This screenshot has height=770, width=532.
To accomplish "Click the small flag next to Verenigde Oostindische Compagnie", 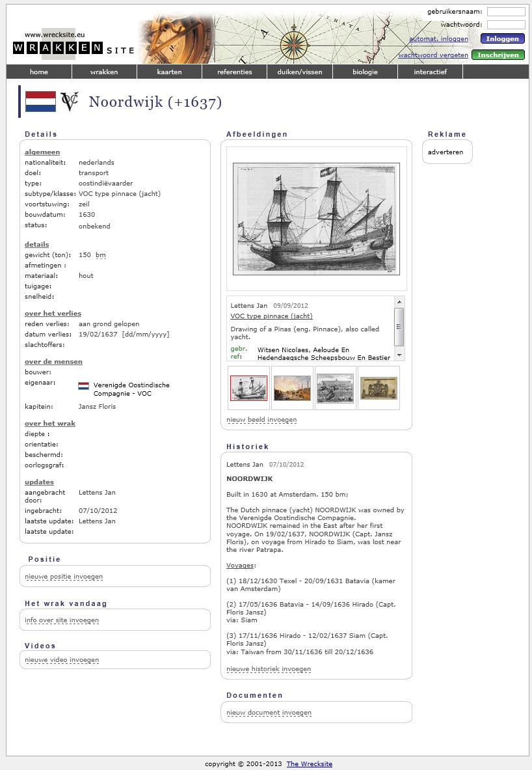I will [83, 386].
